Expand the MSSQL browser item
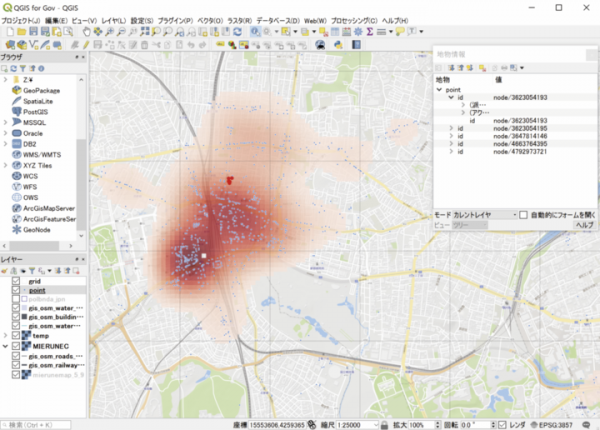Image resolution: width=600 pixels, height=430 pixels. click(x=5, y=122)
